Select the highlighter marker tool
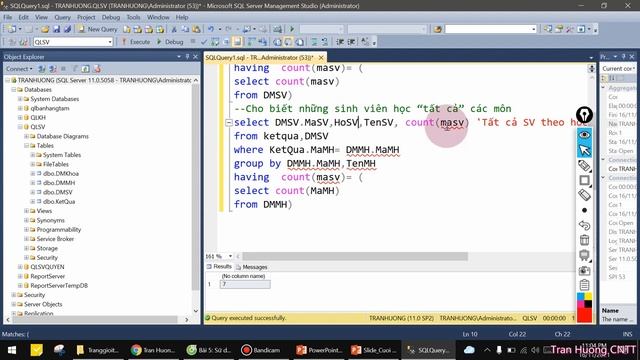The image size is (640, 360). tap(584, 165)
